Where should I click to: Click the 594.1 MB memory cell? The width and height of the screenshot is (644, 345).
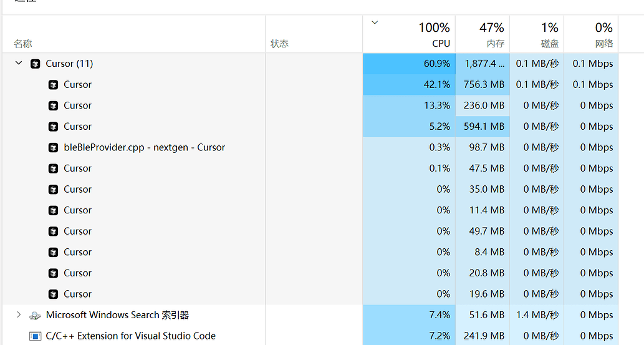point(483,127)
